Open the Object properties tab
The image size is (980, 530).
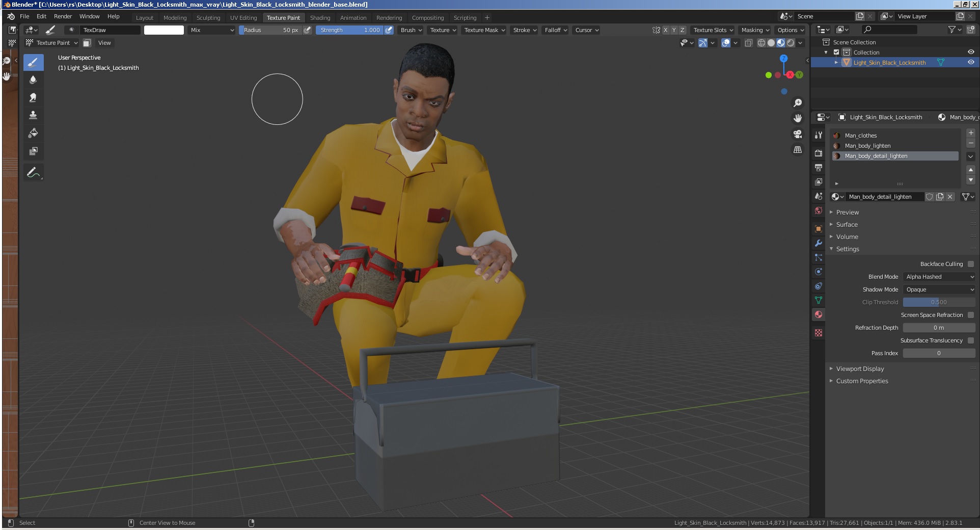(819, 229)
